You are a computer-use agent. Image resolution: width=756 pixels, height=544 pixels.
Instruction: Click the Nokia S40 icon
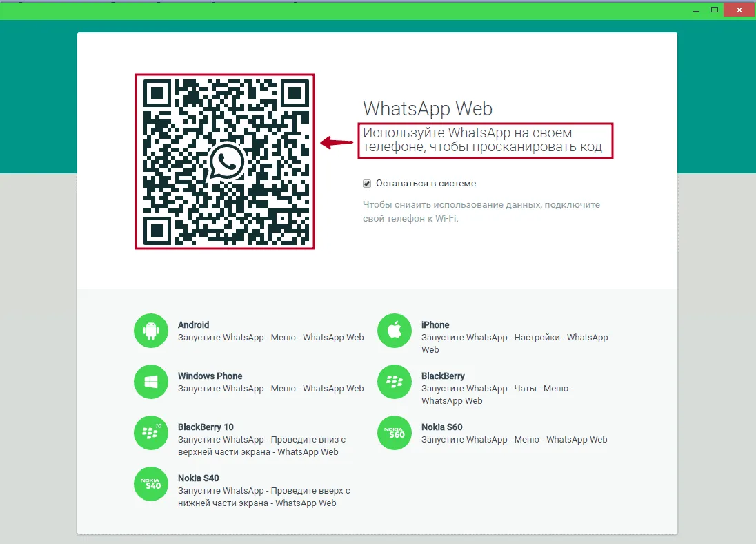pos(151,484)
